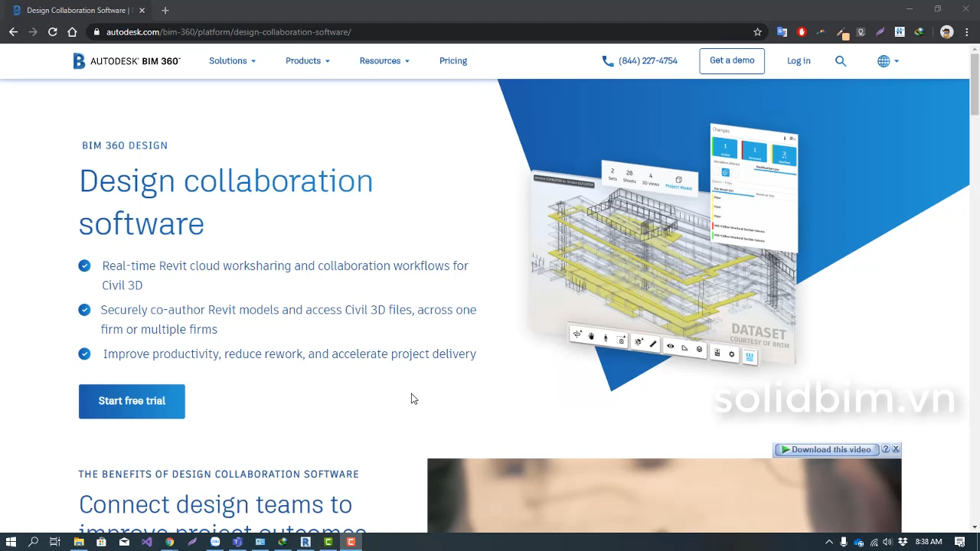980x551 pixels.
Task: Click the purple feather extension in toolbar
Action: (880, 32)
